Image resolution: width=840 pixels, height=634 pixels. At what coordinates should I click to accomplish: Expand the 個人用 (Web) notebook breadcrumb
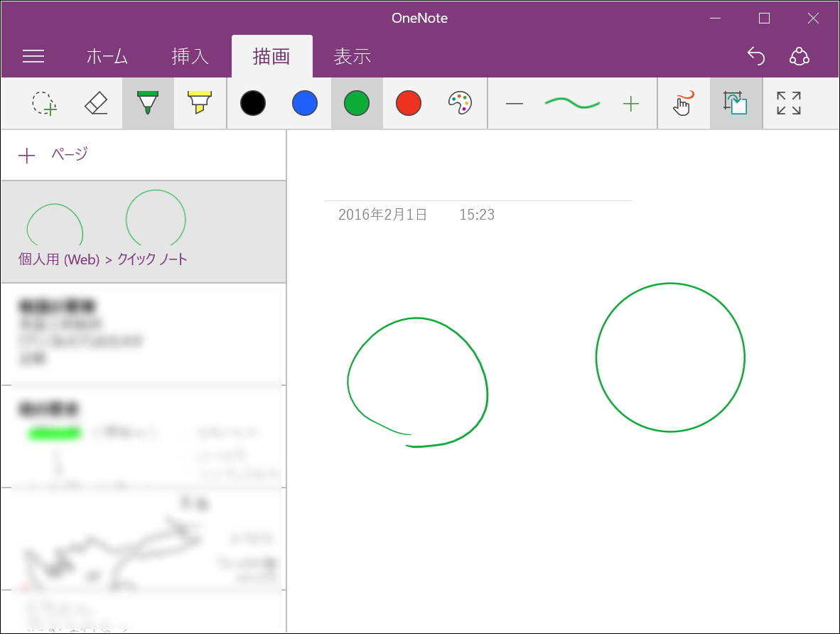click(58, 259)
